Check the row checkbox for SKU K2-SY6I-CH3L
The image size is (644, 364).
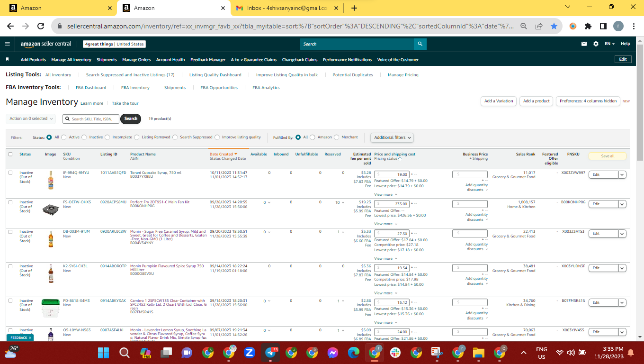10,266
